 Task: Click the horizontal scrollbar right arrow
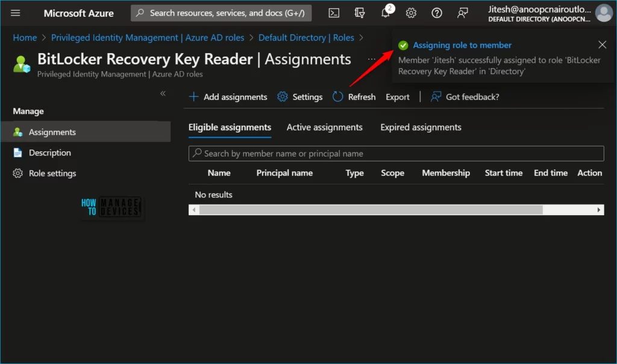(x=598, y=210)
